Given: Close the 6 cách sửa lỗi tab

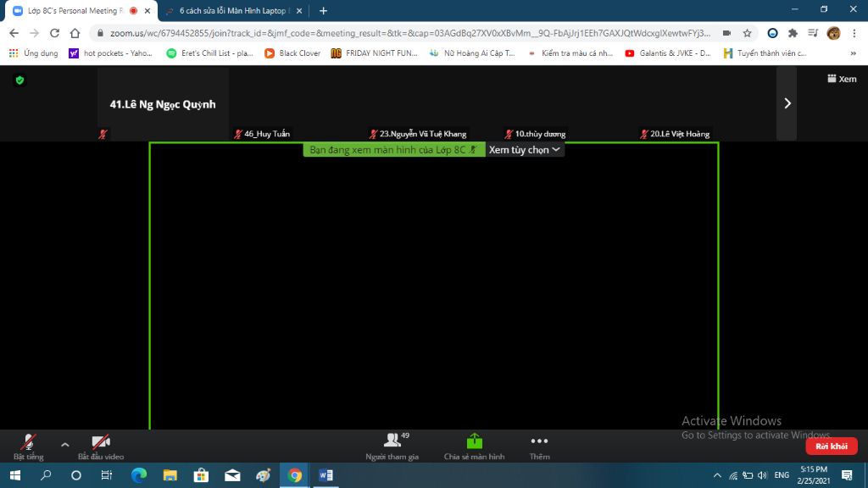Looking at the screenshot, I should click(x=299, y=10).
